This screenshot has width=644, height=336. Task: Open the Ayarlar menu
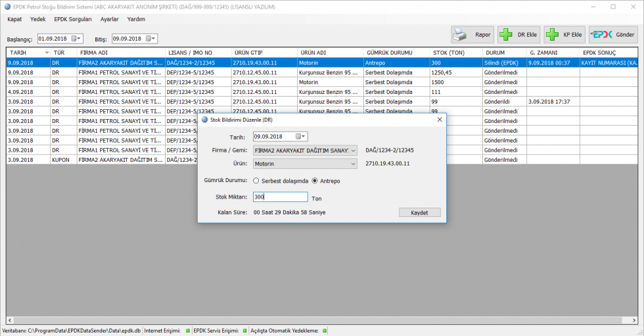coord(109,19)
